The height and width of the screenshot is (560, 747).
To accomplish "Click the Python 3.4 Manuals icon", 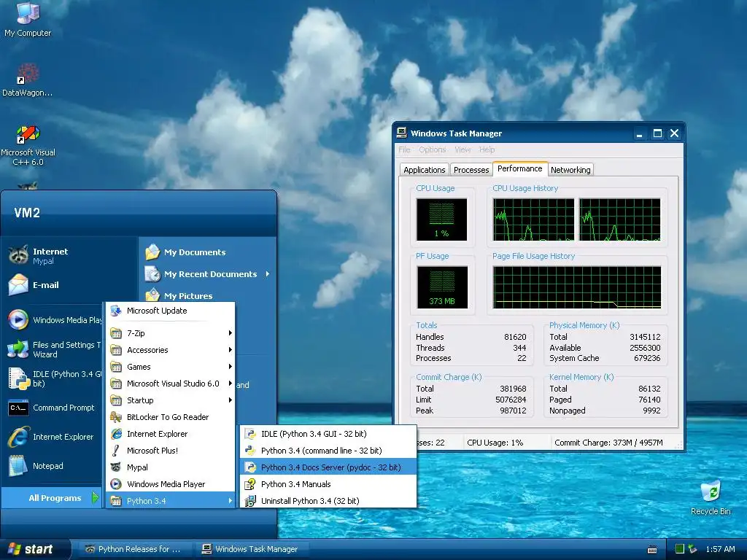I will (x=250, y=484).
